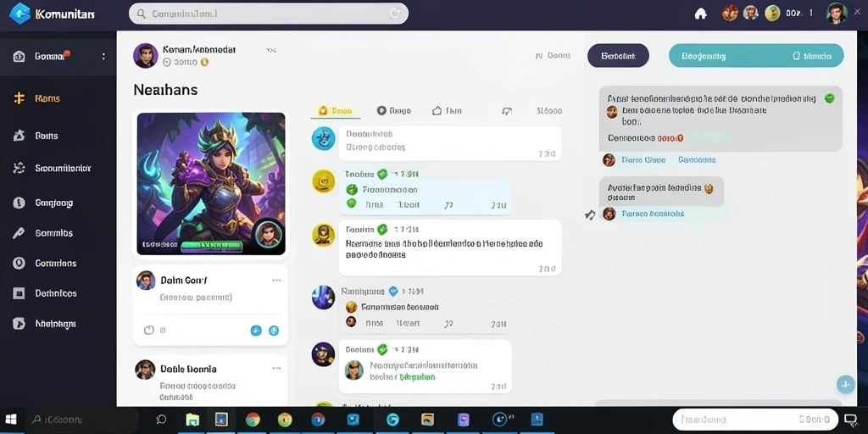Click the Deble Bennla card title
Screen dimensions: 868x434
188,369
